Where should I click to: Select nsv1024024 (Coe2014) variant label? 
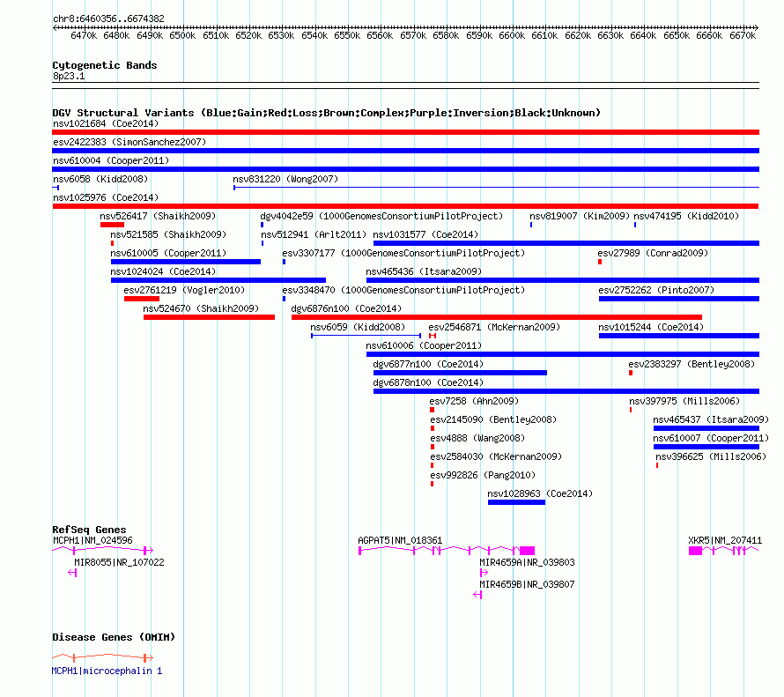pos(163,271)
